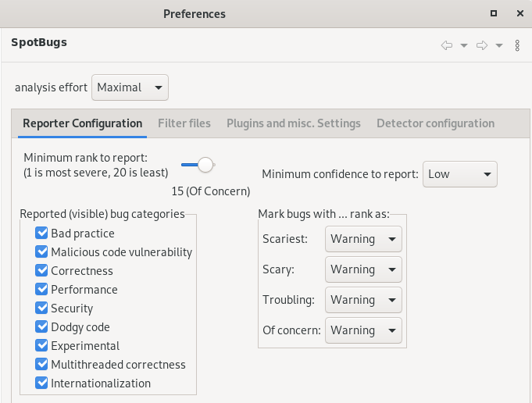Click the minimum rank slider handle
This screenshot has width=532, height=403.
[x=205, y=165]
